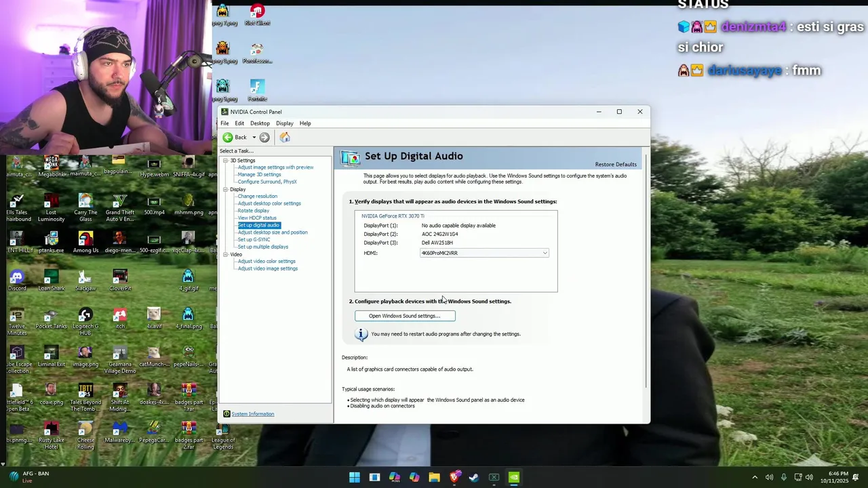The image size is (868, 488).
Task: Open the Windows Start button
Action: (355, 477)
